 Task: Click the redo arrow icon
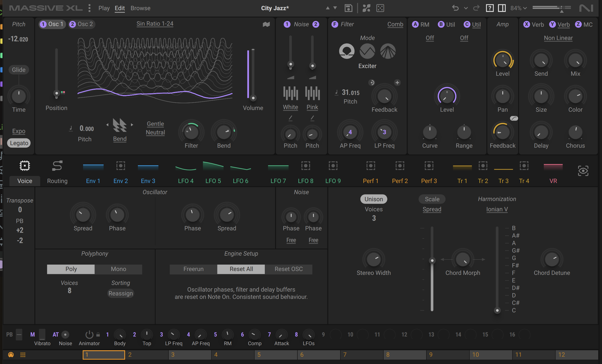pyautogui.click(x=476, y=8)
